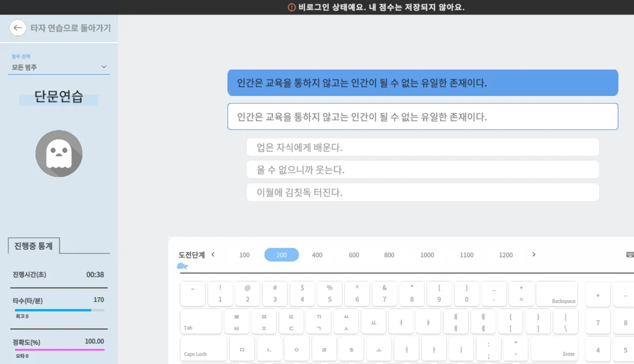This screenshot has height=364, width=634.
Task: Select challenge level 200
Action: [282, 255]
